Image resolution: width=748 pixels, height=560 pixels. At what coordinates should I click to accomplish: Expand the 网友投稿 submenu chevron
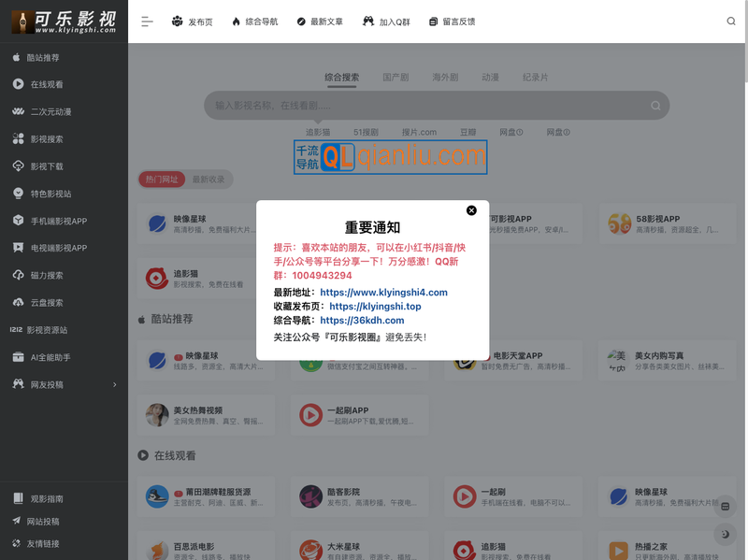(x=116, y=385)
